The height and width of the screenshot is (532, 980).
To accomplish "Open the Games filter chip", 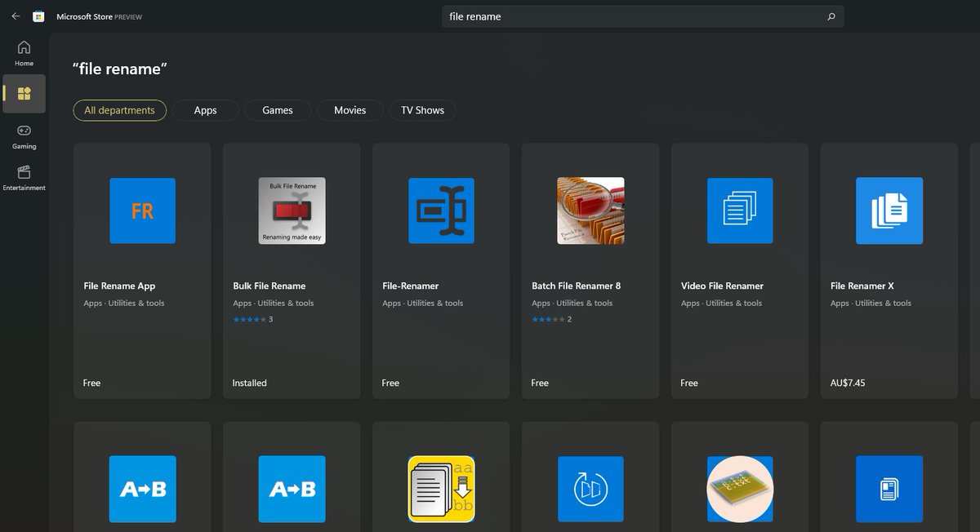I will click(x=278, y=110).
